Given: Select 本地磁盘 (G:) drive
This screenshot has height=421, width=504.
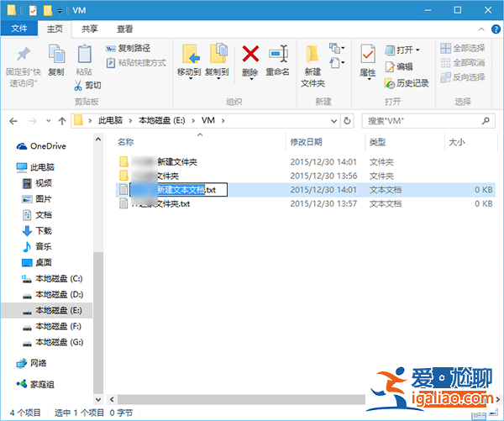Looking at the screenshot, I should [x=53, y=342].
